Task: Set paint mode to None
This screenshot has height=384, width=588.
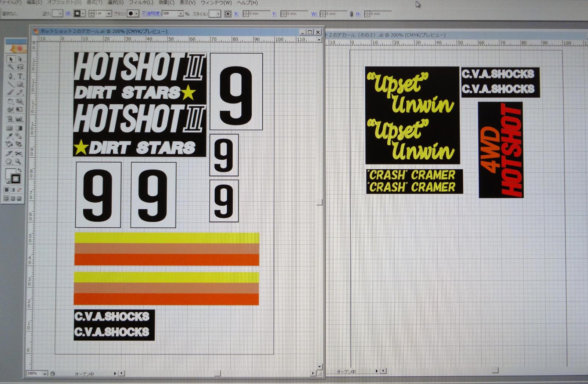Action: [19, 190]
